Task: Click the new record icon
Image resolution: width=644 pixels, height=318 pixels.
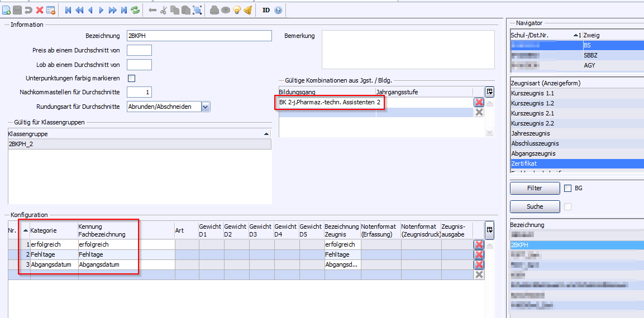Action: (6, 9)
